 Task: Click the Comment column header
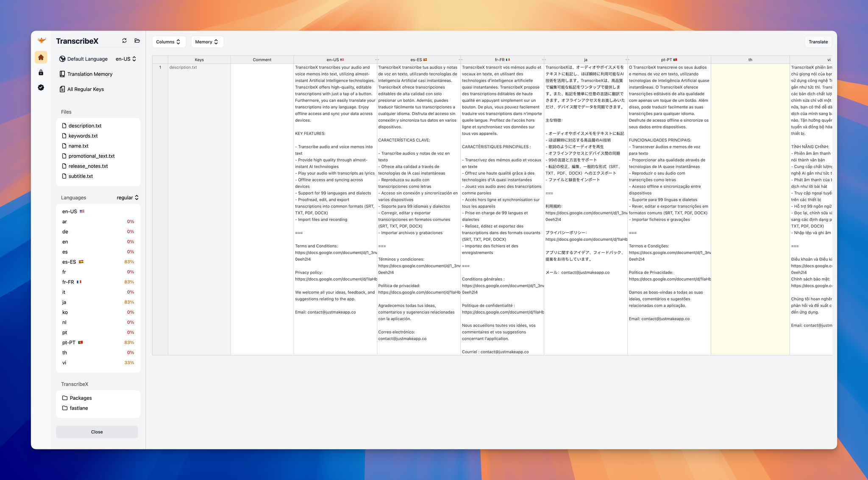point(262,60)
